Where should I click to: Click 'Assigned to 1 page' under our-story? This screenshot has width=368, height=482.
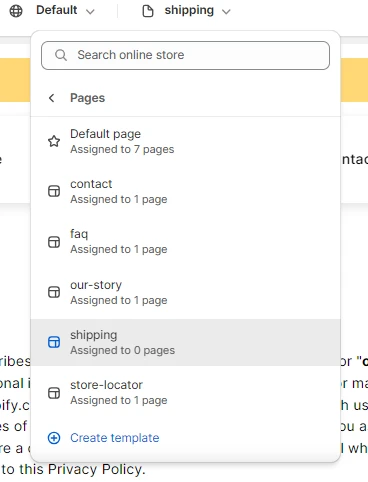(x=119, y=300)
